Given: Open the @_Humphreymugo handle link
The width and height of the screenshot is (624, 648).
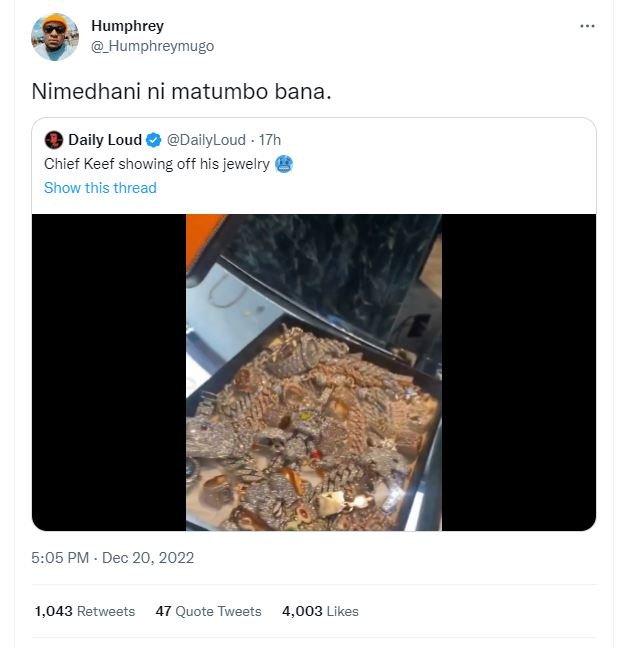Looking at the screenshot, I should (x=152, y=46).
